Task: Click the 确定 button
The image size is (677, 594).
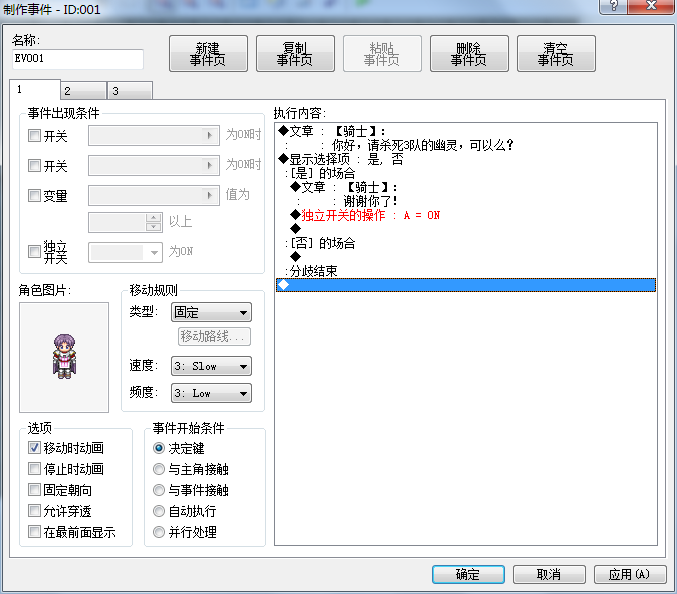Action: tap(468, 574)
